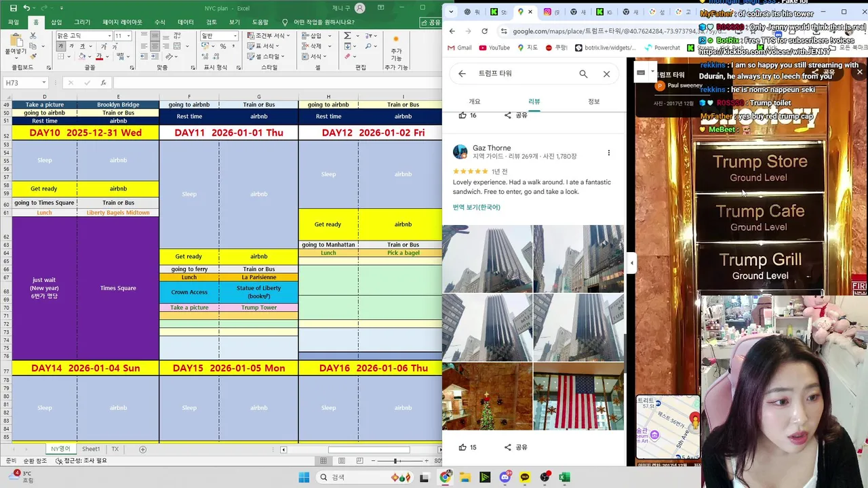Open the Christmas tree review photo
This screenshot has width=868, height=488.
487,396
